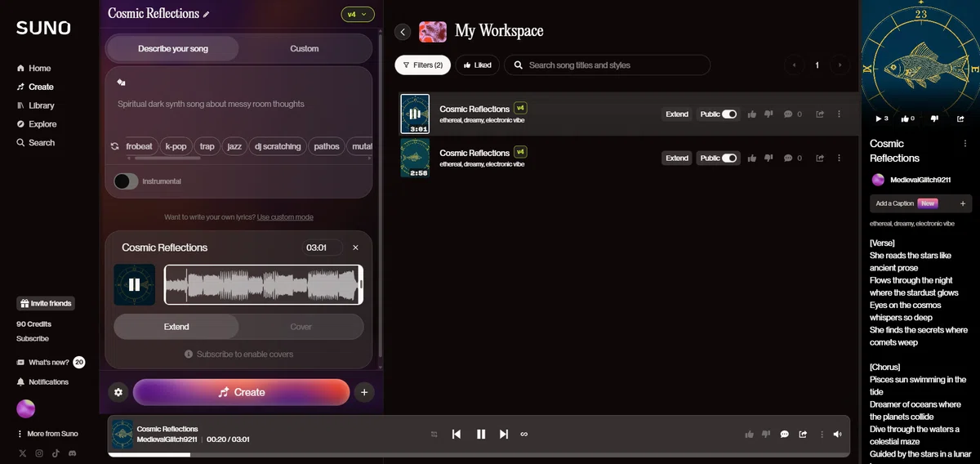The image size is (980, 464).
Task: Play the 2:58 Cosmic Reflections song thumbnail
Action: point(415,158)
